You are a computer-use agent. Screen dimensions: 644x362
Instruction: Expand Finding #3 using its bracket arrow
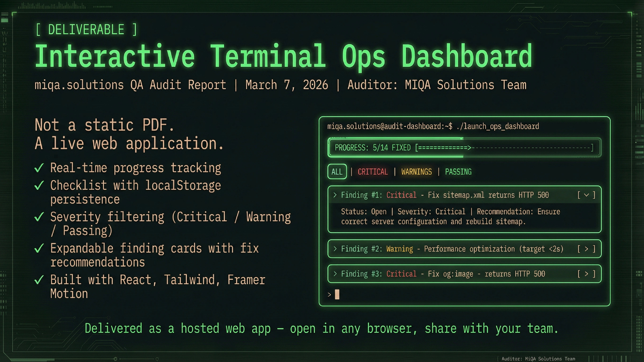click(586, 274)
